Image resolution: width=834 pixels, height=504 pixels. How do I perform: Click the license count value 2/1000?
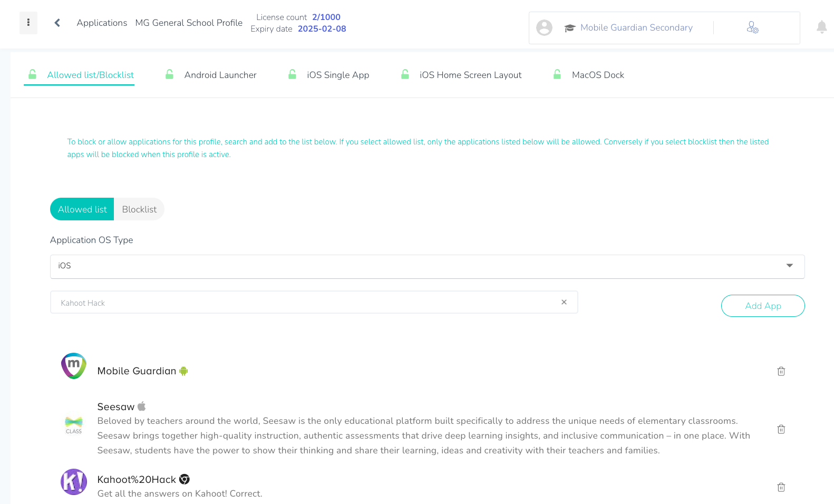point(326,17)
